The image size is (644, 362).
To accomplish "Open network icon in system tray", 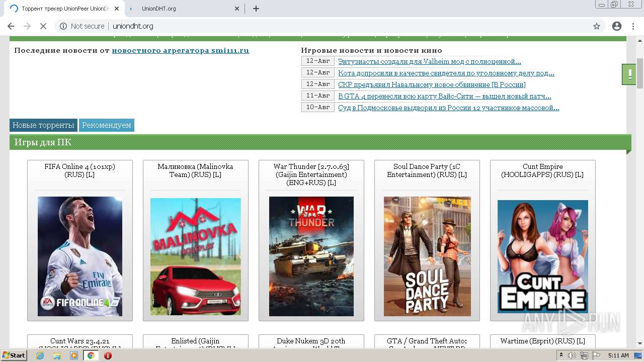I will (x=584, y=355).
